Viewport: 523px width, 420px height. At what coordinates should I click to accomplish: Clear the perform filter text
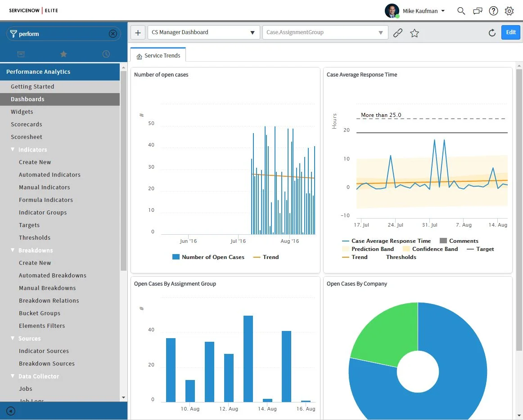click(113, 33)
